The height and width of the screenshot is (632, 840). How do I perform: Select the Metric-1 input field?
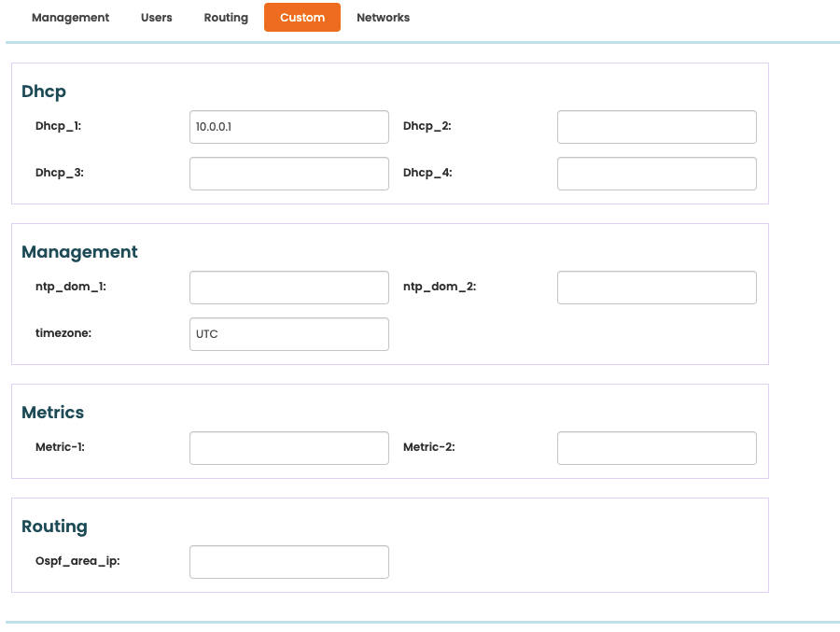coord(289,448)
